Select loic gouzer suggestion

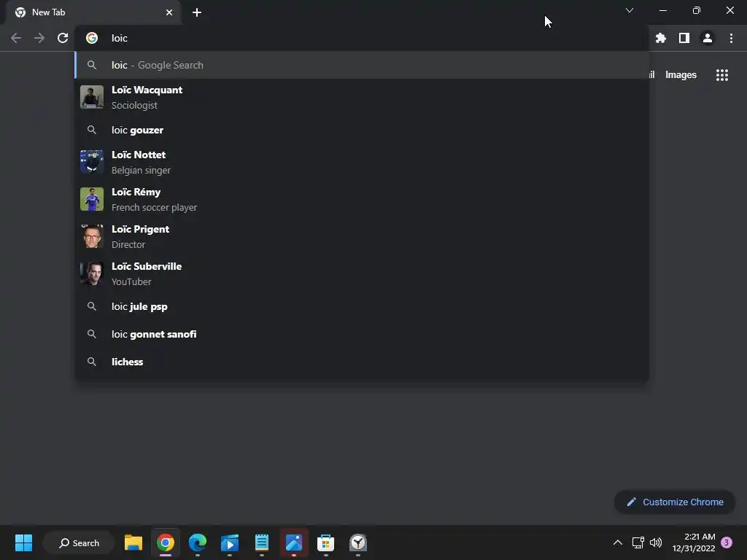point(362,130)
